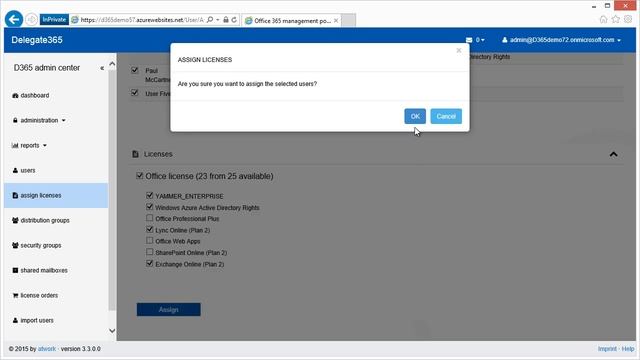The width and height of the screenshot is (640, 360).
Task: Select assign licenses sidebar item
Action: tap(56, 196)
